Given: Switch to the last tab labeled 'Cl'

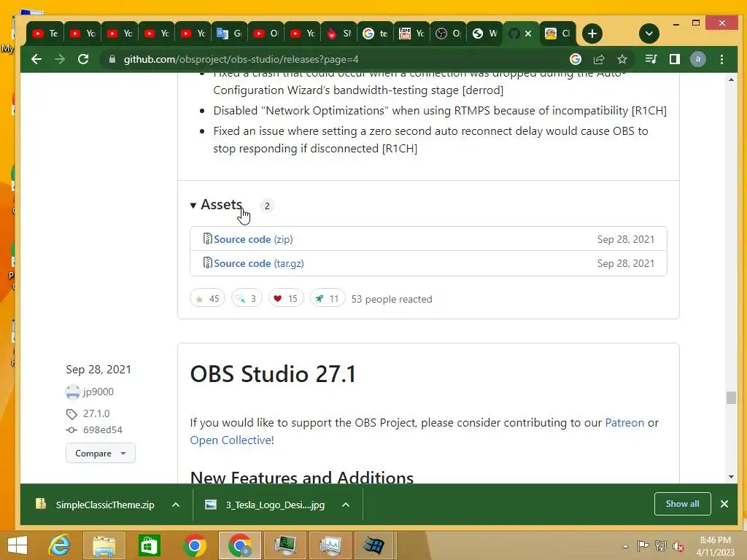Looking at the screenshot, I should [557, 34].
